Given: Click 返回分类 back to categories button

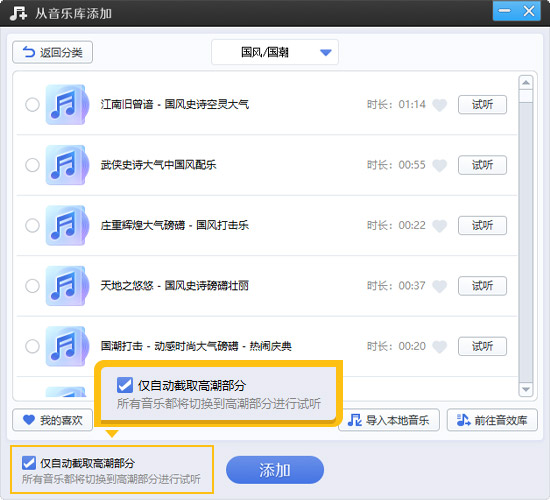Looking at the screenshot, I should (53, 52).
